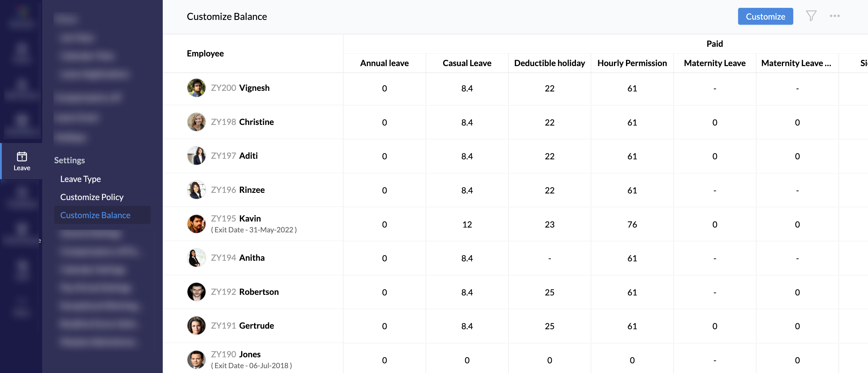Click the Leave calendar icon in sidebar
Image resolution: width=868 pixels, height=373 pixels.
pos(22,157)
